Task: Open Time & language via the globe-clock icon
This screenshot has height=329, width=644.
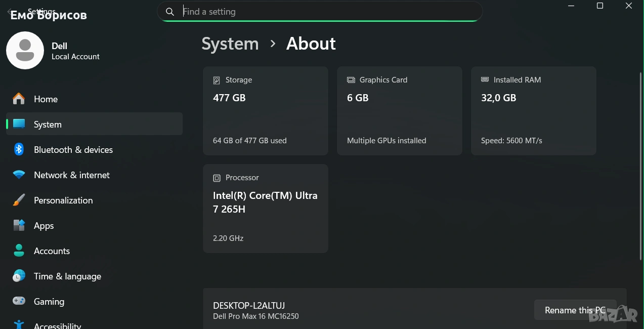Action: pyautogui.click(x=19, y=276)
